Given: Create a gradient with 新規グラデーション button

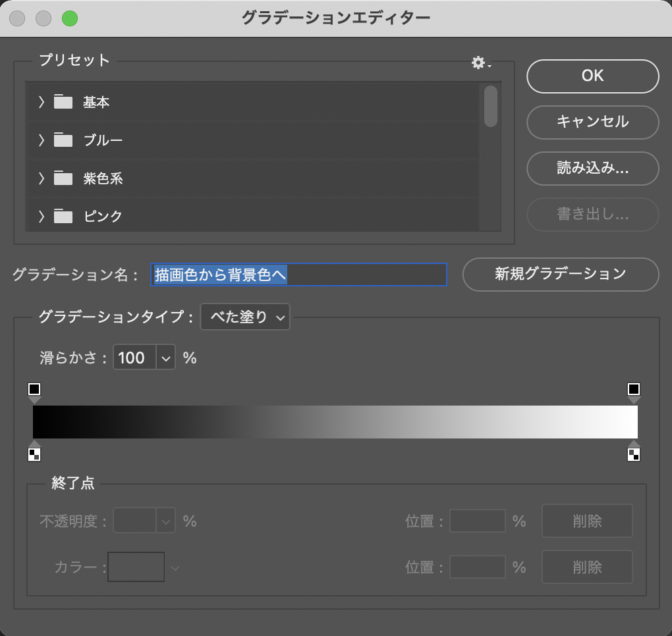Looking at the screenshot, I should 560,274.
